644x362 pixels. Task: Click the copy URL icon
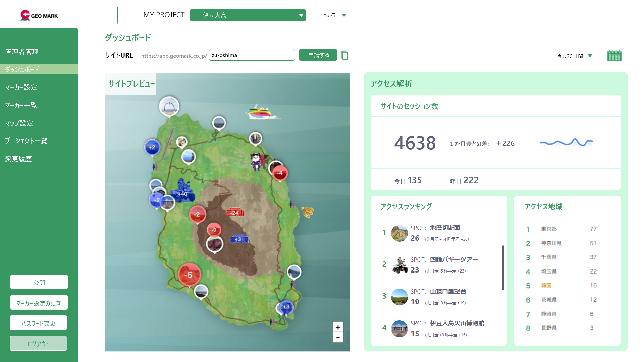[x=344, y=55]
